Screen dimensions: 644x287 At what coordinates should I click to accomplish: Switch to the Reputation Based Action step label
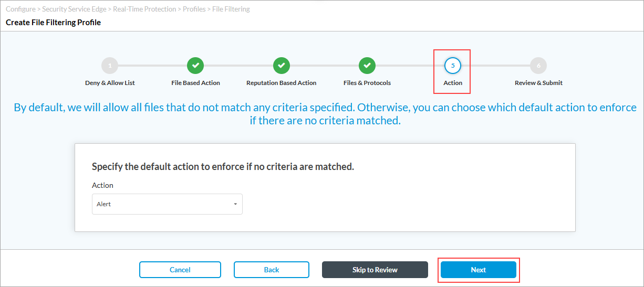[x=281, y=83]
